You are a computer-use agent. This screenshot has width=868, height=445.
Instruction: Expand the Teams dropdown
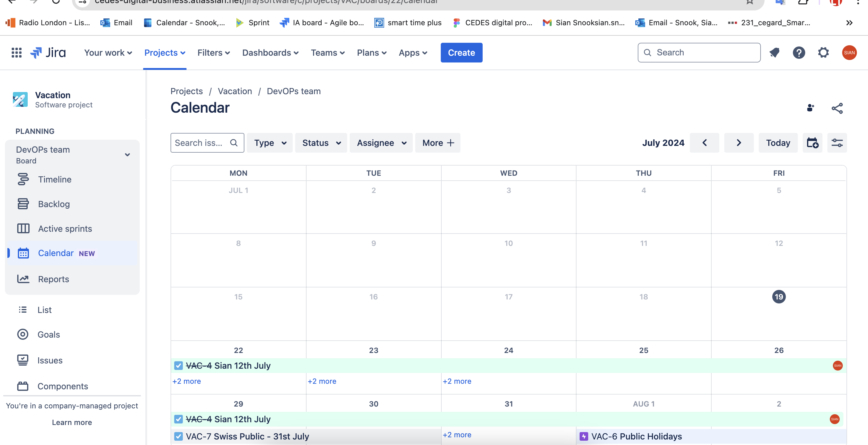(328, 53)
